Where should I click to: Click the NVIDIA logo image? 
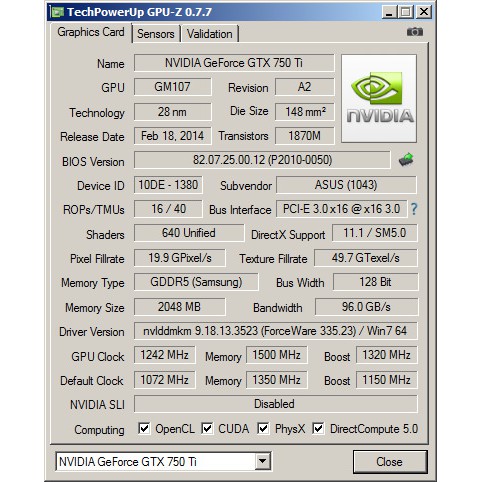click(379, 99)
